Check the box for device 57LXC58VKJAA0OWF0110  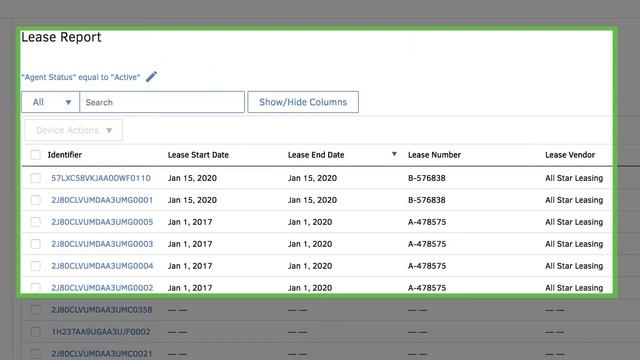(x=36, y=178)
